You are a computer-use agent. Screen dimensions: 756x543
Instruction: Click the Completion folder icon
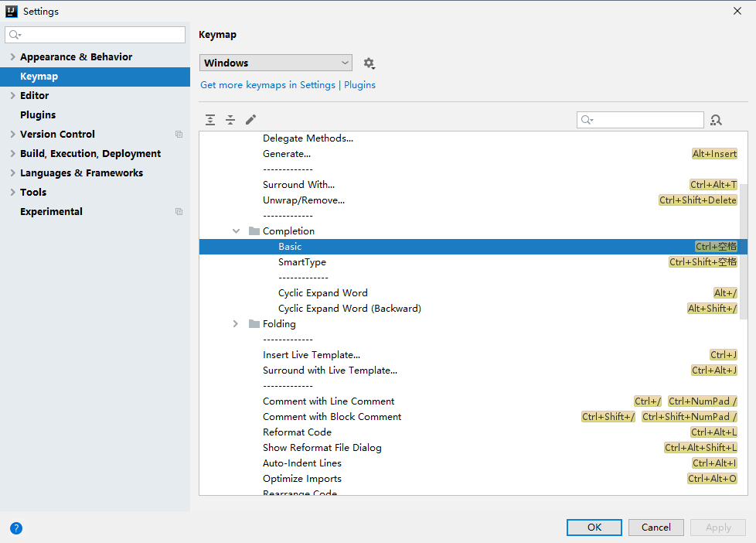pyautogui.click(x=254, y=231)
